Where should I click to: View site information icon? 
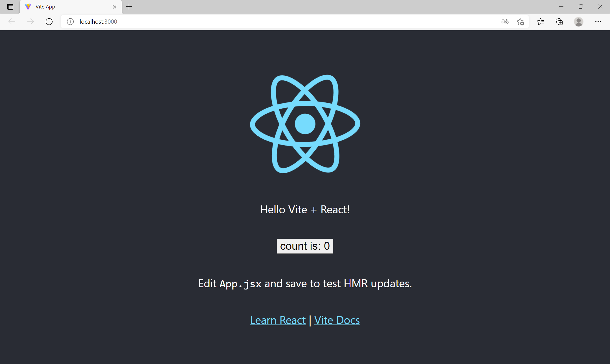[70, 21]
